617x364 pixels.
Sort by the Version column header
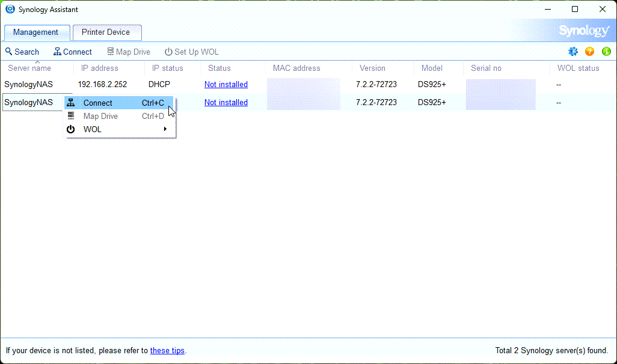click(x=372, y=68)
